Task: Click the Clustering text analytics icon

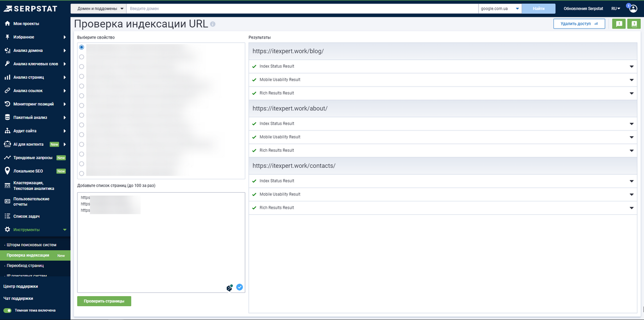Action: (7, 185)
